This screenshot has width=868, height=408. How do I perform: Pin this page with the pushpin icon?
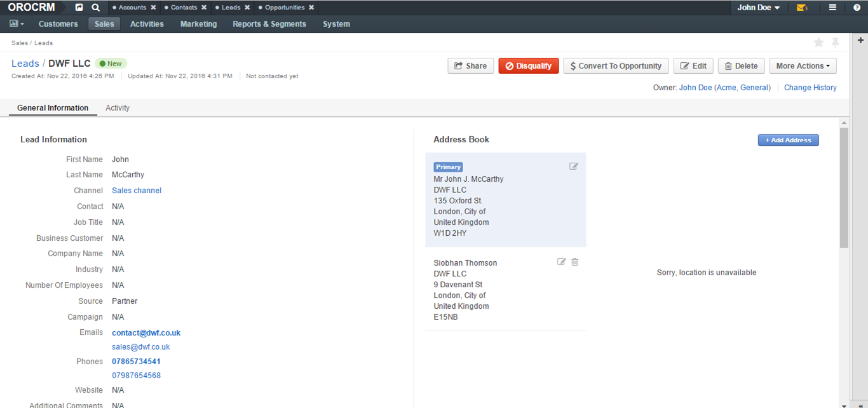point(836,43)
